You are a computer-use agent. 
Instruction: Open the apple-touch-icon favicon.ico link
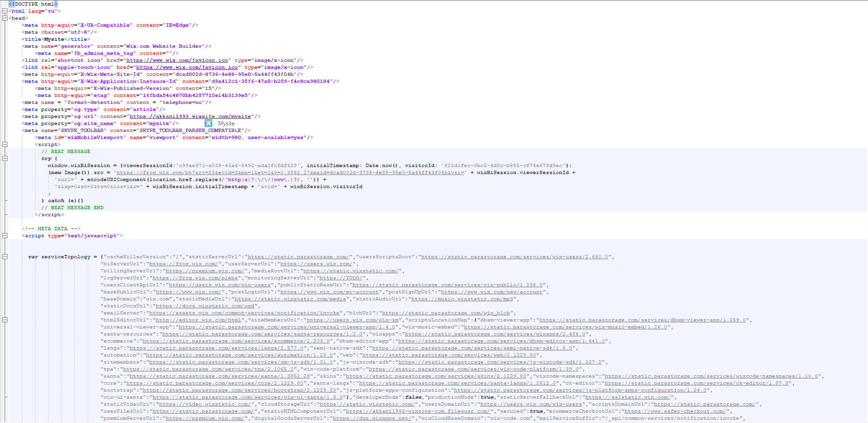[x=187, y=67]
